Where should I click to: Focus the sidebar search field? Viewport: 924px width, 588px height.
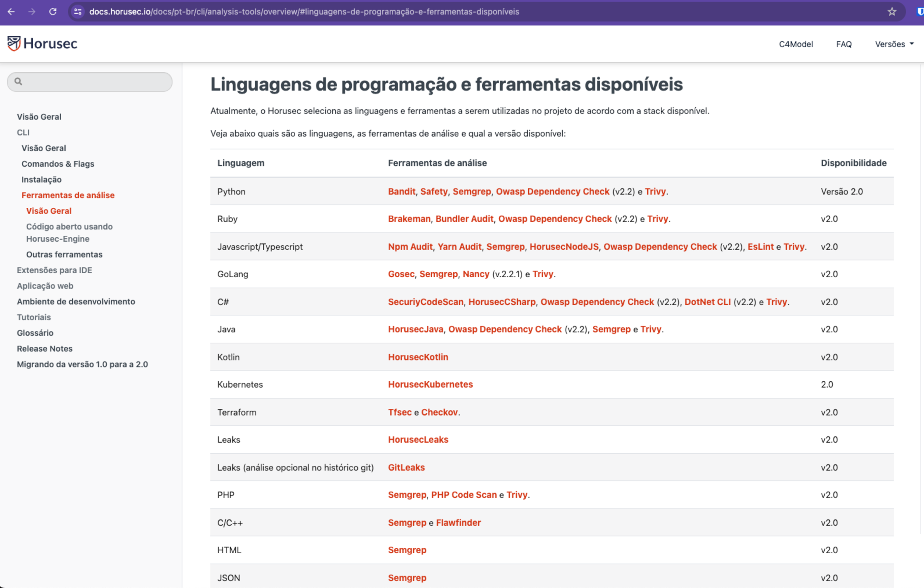coord(90,82)
